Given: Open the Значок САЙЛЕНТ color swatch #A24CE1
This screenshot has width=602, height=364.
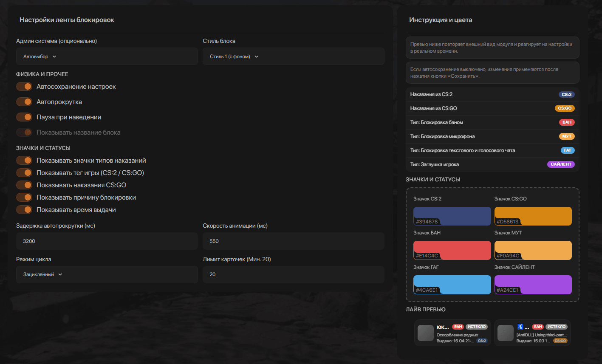Looking at the screenshot, I should (x=533, y=285).
